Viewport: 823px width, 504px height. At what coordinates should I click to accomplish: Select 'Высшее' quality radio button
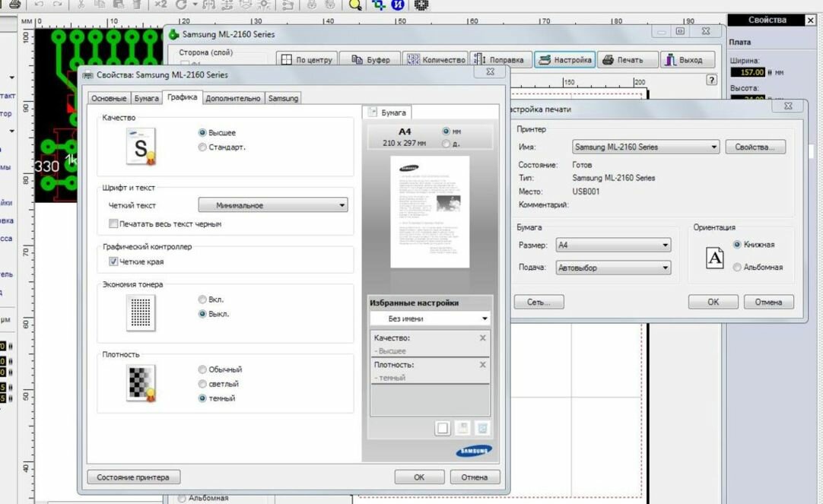point(202,133)
